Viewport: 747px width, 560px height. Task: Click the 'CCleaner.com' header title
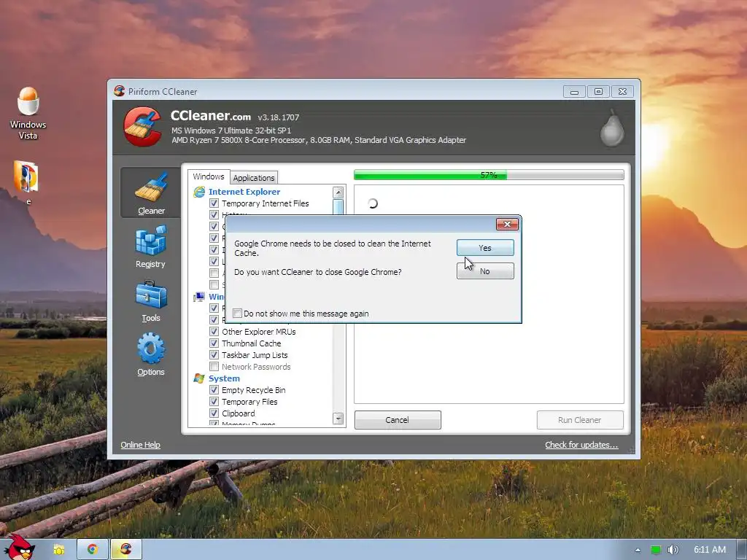pos(211,116)
